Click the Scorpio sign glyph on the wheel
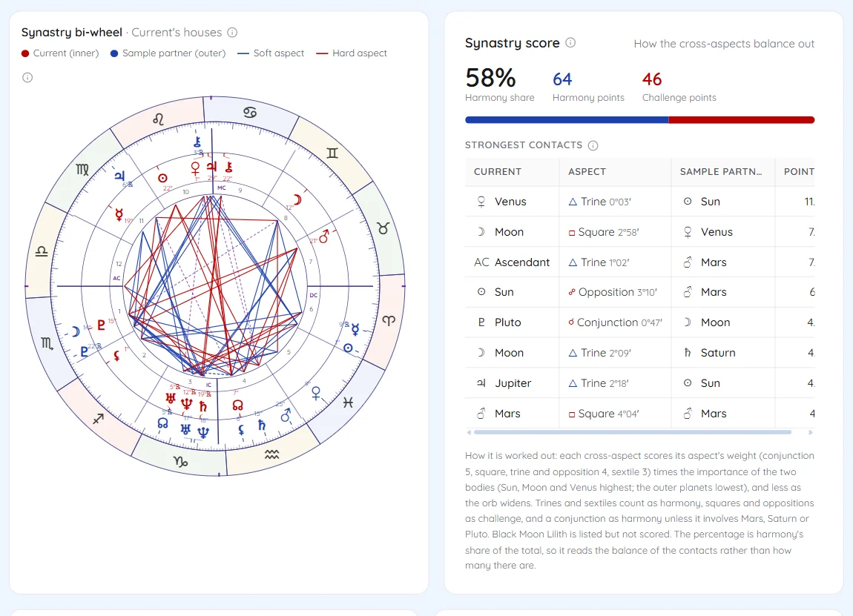Screen dimensions: 853x616 [47, 343]
